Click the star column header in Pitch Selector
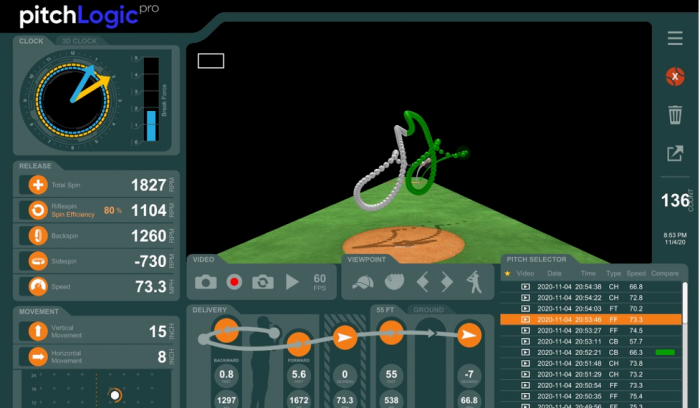The width and height of the screenshot is (700, 408). [x=507, y=273]
